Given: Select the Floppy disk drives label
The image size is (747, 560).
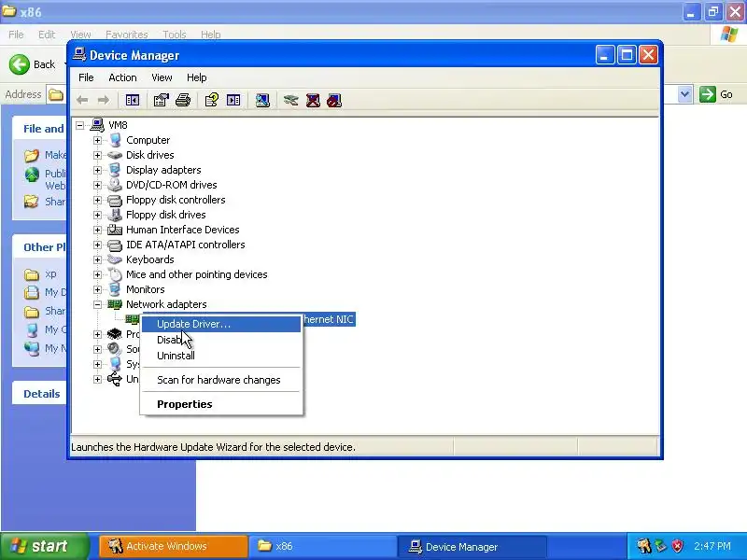Looking at the screenshot, I should point(166,215).
